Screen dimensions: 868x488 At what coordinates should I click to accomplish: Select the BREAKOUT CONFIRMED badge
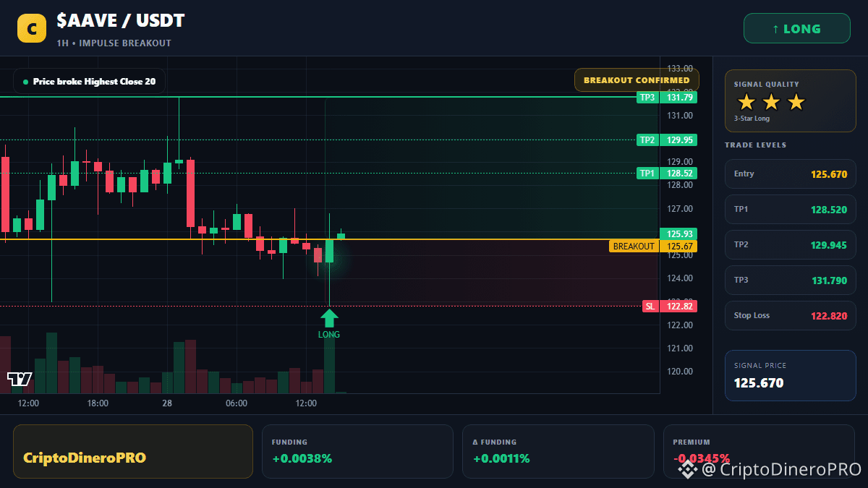(x=637, y=80)
